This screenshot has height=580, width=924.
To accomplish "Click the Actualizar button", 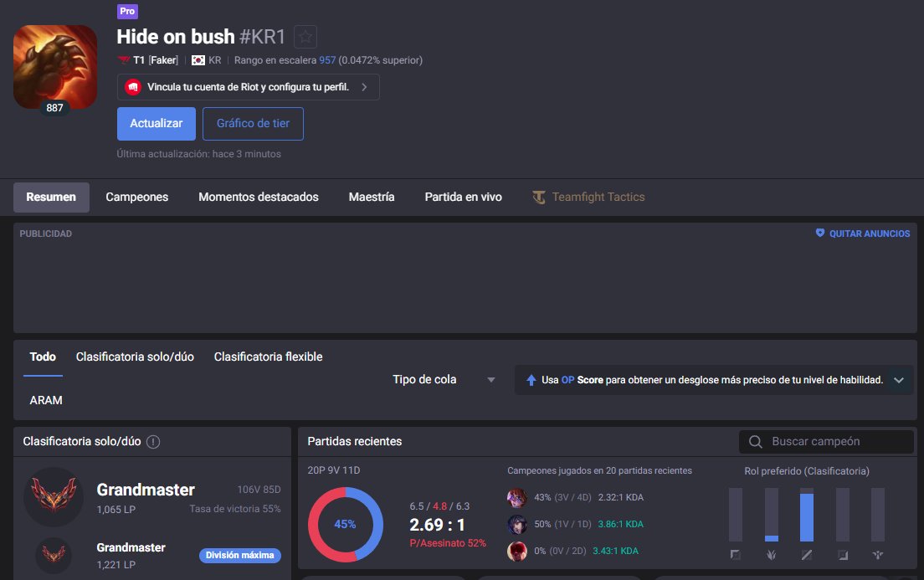I will (157, 124).
